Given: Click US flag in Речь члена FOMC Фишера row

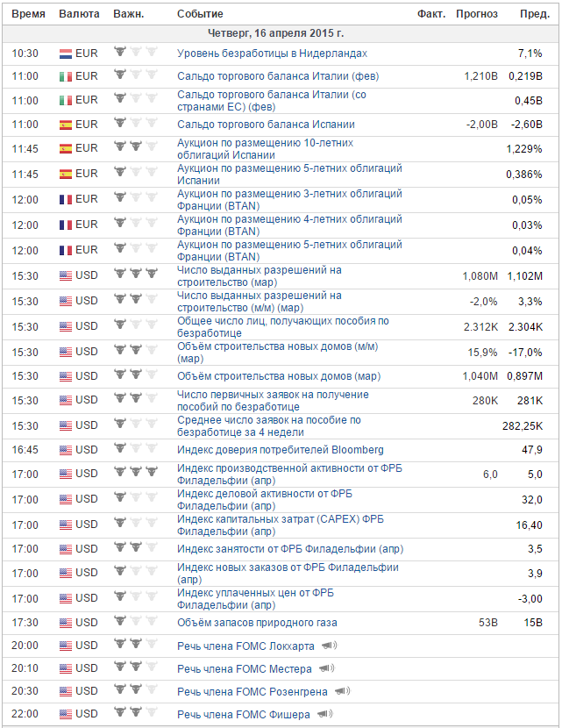Looking at the screenshot, I should pos(66,714).
